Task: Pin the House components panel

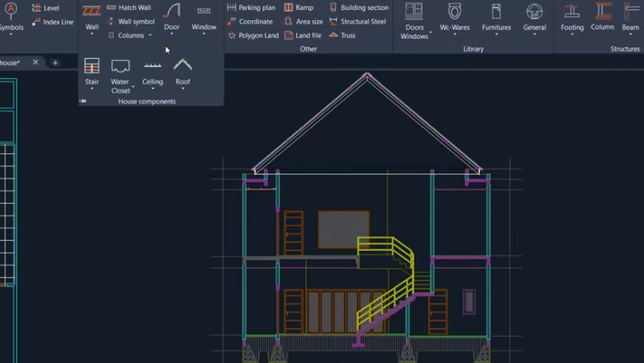Action: pos(83,101)
